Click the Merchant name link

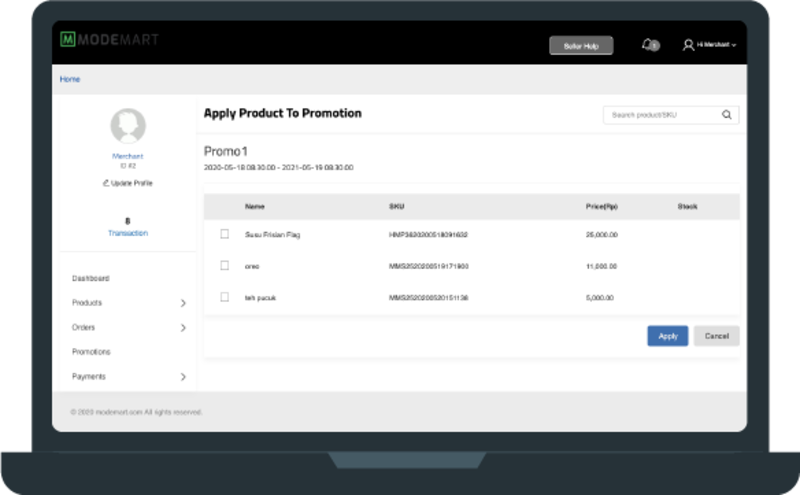pyautogui.click(x=128, y=156)
